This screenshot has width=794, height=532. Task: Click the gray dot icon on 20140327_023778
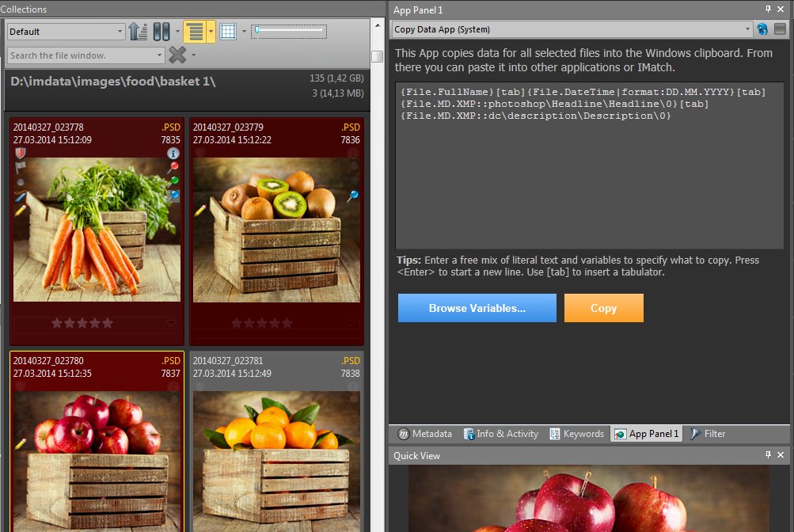click(21, 182)
